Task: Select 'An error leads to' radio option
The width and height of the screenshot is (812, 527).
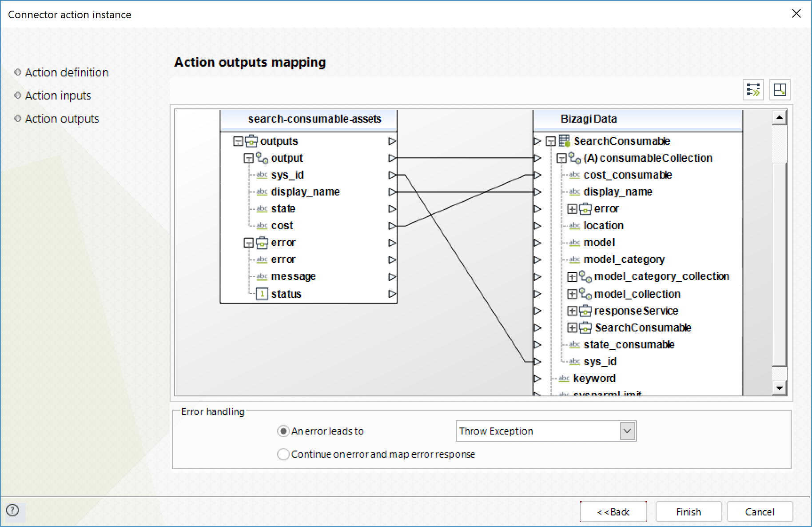Action: tap(283, 431)
